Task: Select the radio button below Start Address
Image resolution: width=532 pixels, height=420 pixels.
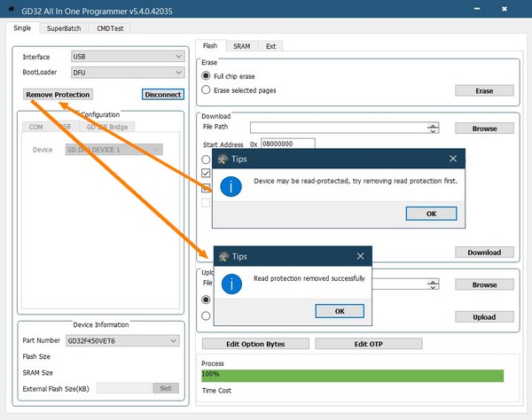Action: click(x=206, y=159)
